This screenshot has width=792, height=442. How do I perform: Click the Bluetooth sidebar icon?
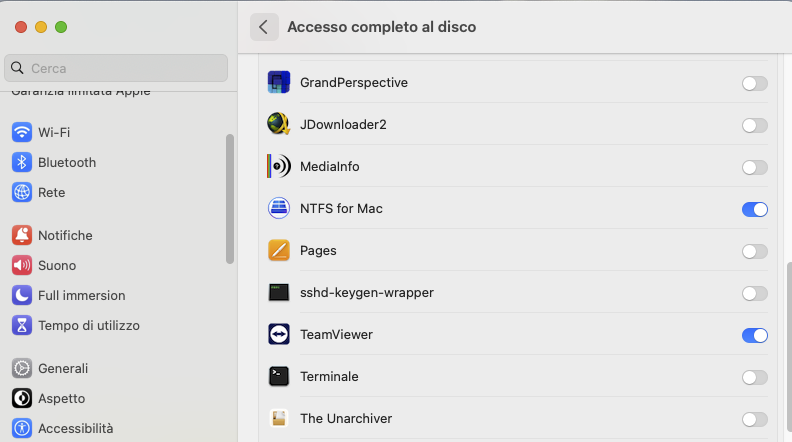tap(22, 162)
